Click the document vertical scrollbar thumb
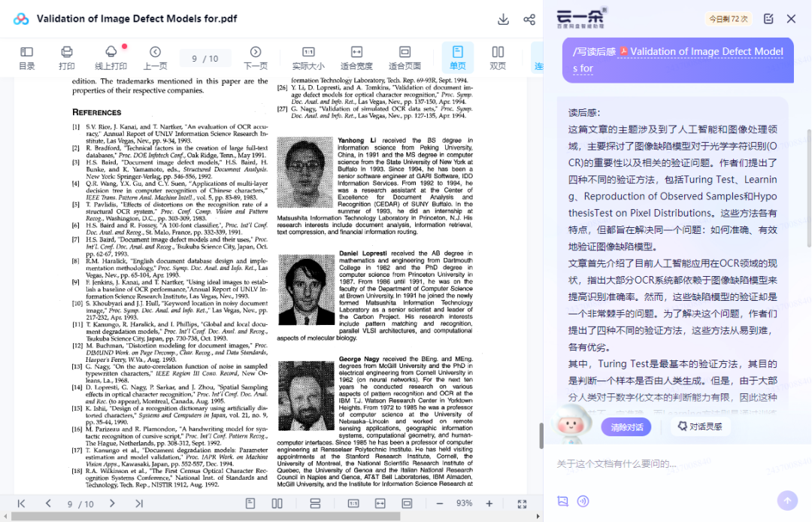 pos(541,436)
